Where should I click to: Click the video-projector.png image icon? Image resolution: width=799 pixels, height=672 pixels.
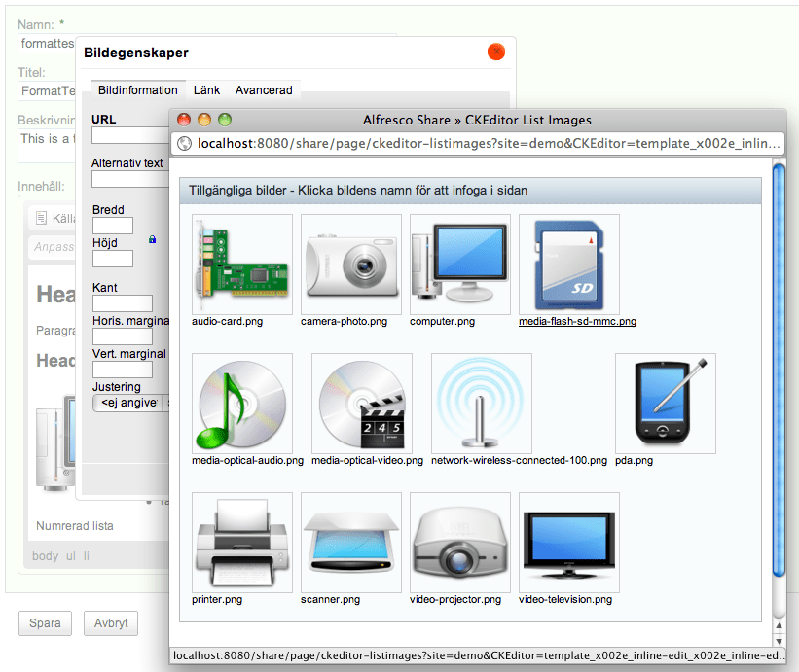(x=458, y=543)
